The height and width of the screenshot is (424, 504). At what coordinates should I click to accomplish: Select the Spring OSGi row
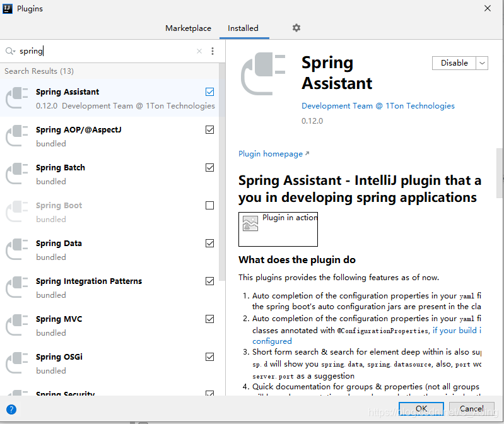[x=110, y=363]
